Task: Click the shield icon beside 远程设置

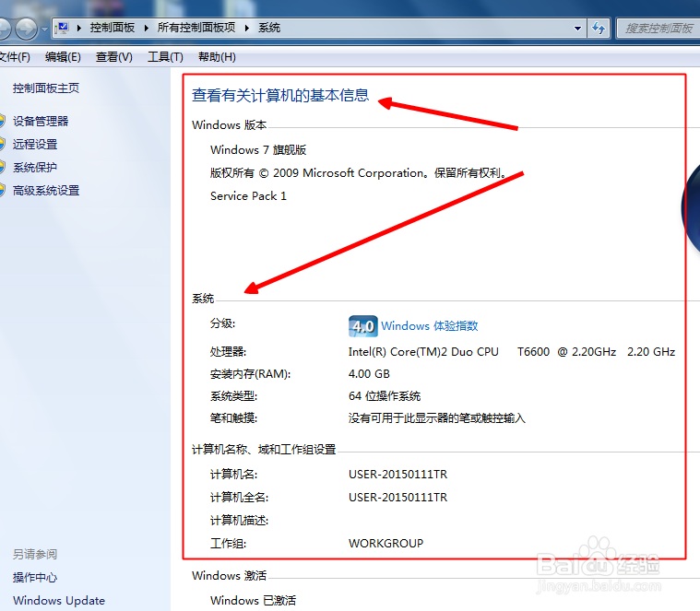Action: coord(3,145)
